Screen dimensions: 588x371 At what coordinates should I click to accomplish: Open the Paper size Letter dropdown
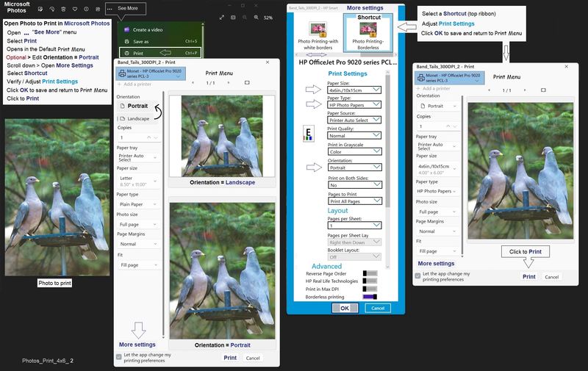point(138,181)
